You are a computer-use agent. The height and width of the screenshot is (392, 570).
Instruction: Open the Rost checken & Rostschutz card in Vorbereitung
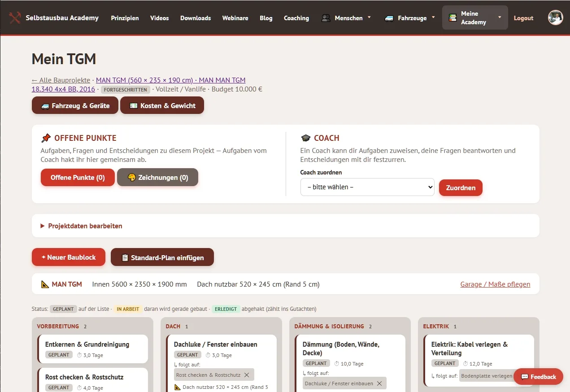tap(92, 380)
